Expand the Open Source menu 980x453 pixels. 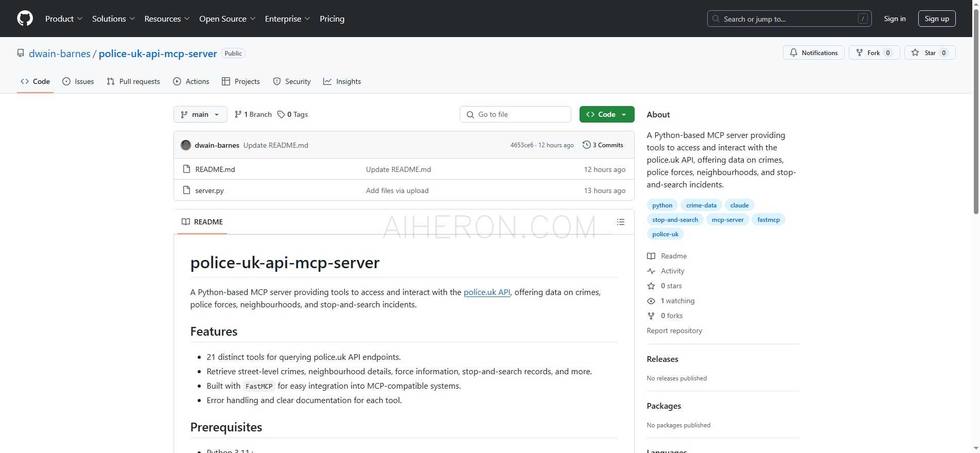(x=227, y=19)
